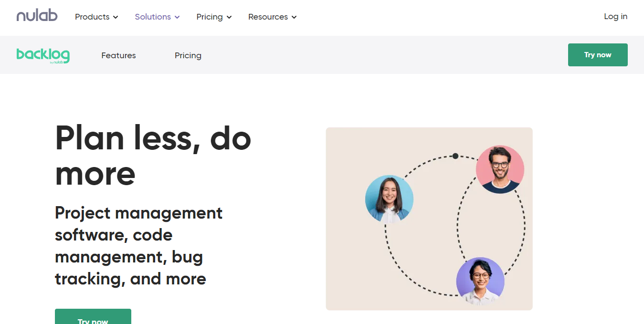Screen dimensions: 644x324
Task: Go to Backlog Features page
Action: 118,55
